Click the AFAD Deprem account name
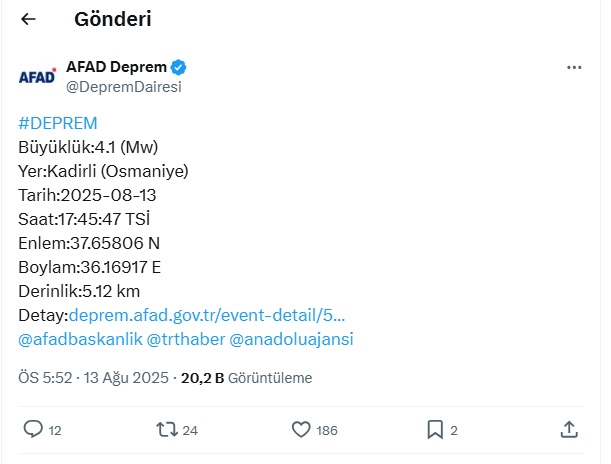Viewport: 611px width, 464px height. pyautogui.click(x=117, y=67)
